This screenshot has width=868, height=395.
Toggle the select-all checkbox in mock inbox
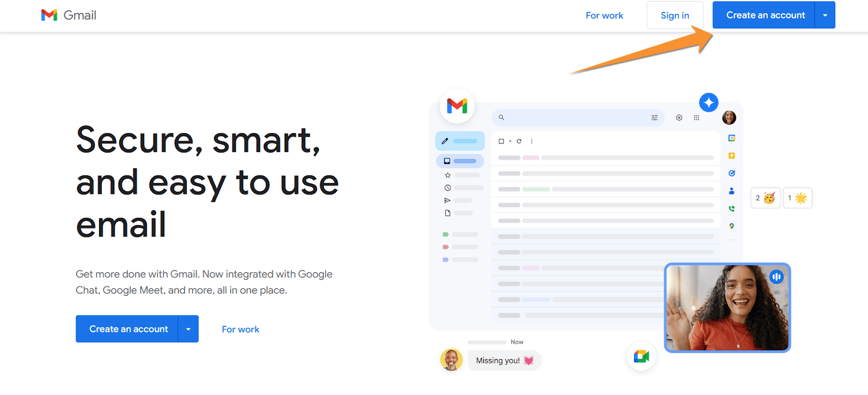[x=501, y=141]
